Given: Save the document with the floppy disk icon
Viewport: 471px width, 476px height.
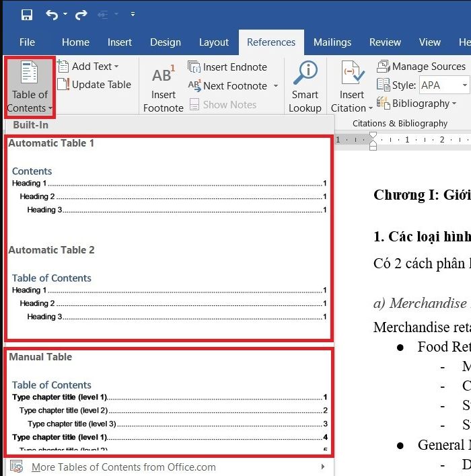Looking at the screenshot, I should click(27, 15).
